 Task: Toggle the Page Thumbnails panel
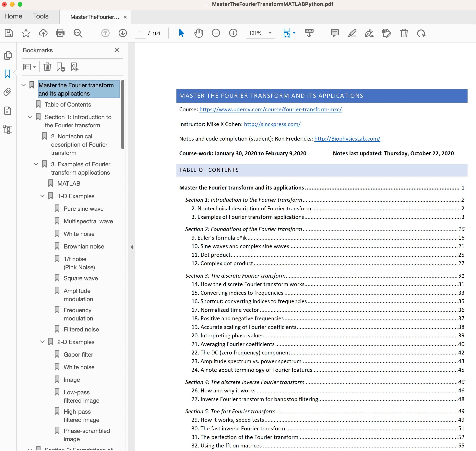[8, 55]
